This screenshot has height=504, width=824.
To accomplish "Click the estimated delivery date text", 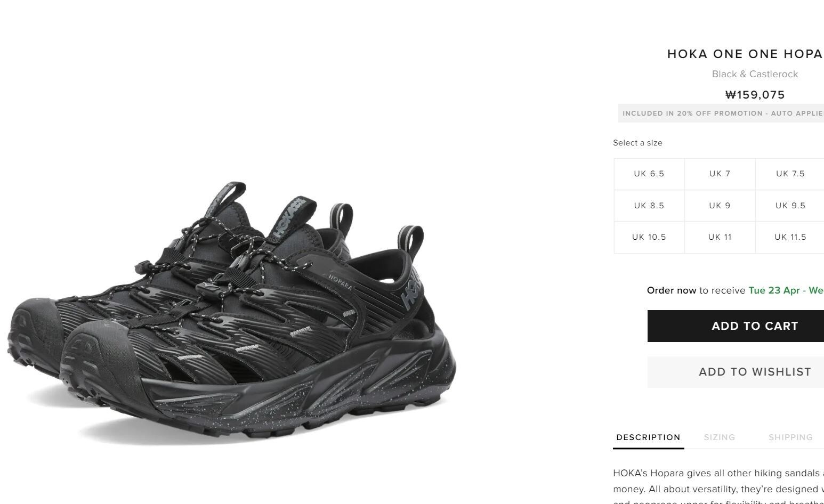I will (x=786, y=290).
